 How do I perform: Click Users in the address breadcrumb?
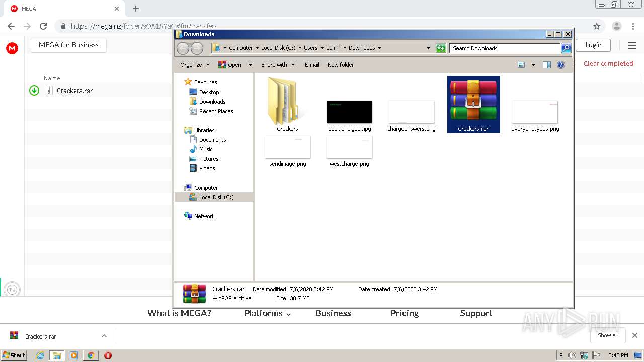coord(310,48)
